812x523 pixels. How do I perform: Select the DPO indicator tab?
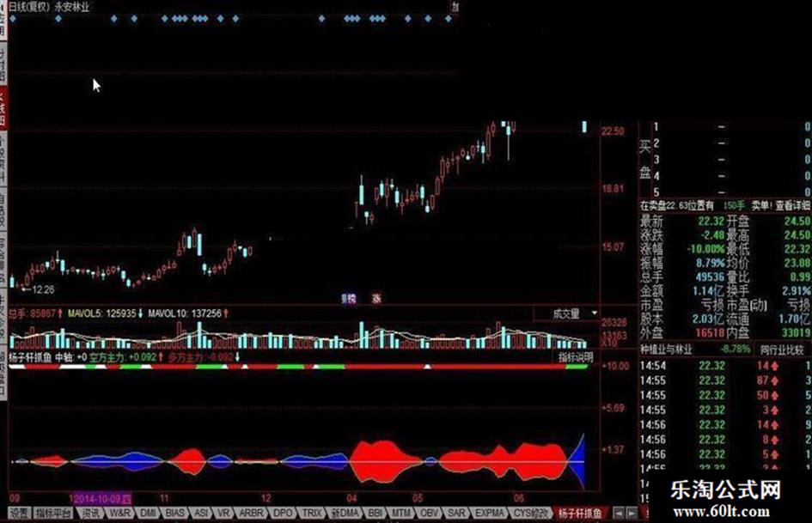[x=283, y=513]
